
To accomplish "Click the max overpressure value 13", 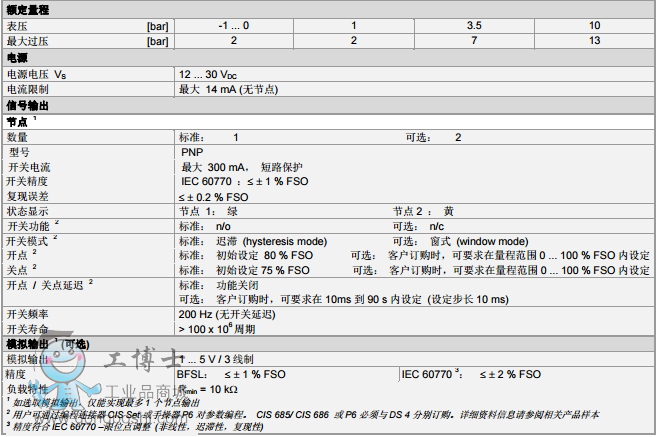I will [x=594, y=40].
